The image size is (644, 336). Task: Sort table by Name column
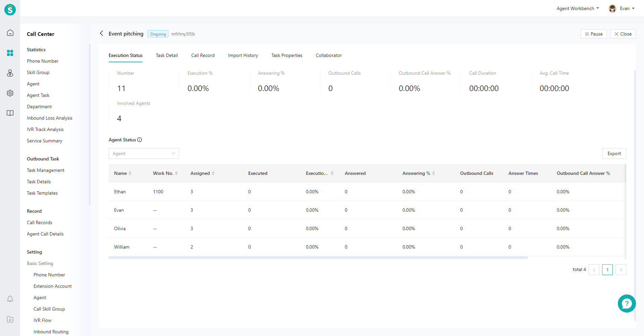(130, 173)
